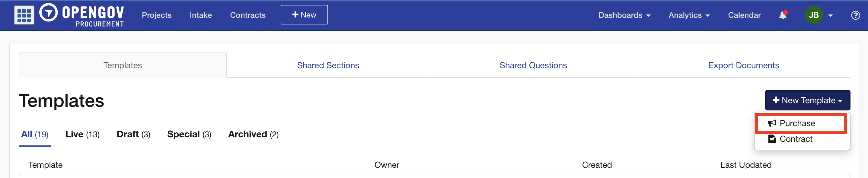This screenshot has width=868, height=178.
Task: Switch to Shared Questions tab
Action: (x=533, y=65)
